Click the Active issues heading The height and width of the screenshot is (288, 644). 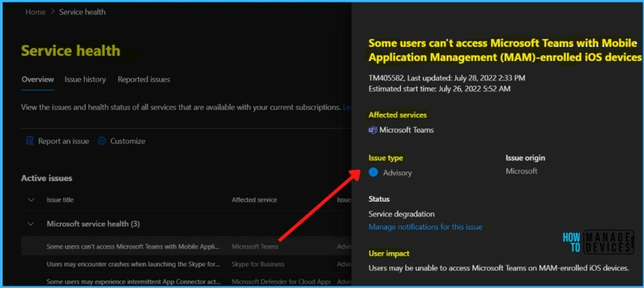47,179
